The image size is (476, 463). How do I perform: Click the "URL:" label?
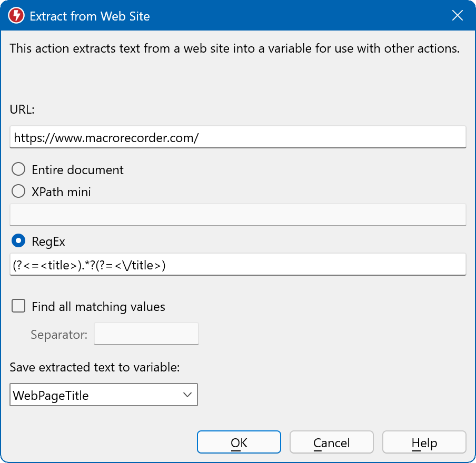[22, 109]
